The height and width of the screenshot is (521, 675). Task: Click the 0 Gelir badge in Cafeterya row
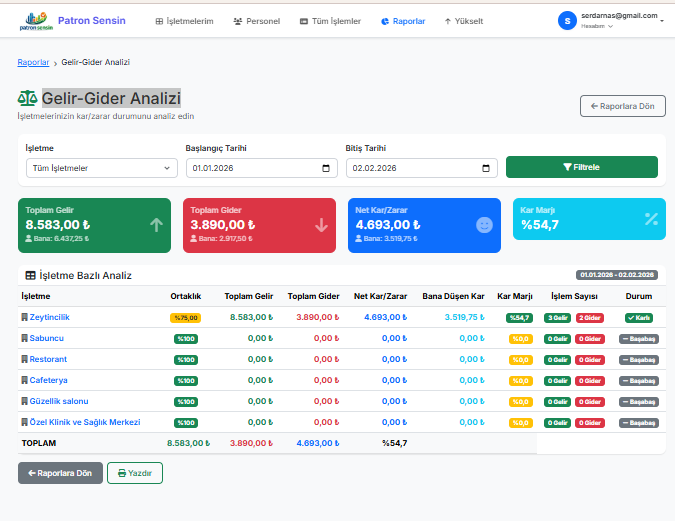(x=557, y=381)
